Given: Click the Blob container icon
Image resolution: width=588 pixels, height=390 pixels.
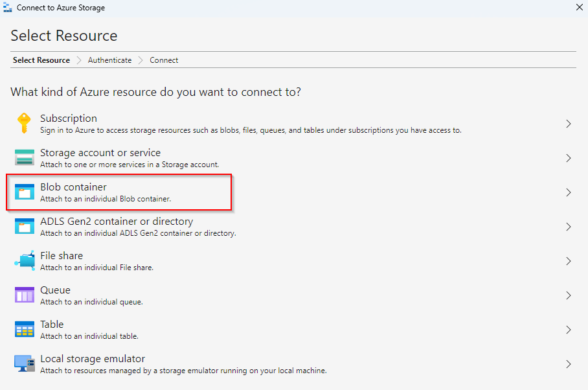Looking at the screenshot, I should pyautogui.click(x=24, y=192).
